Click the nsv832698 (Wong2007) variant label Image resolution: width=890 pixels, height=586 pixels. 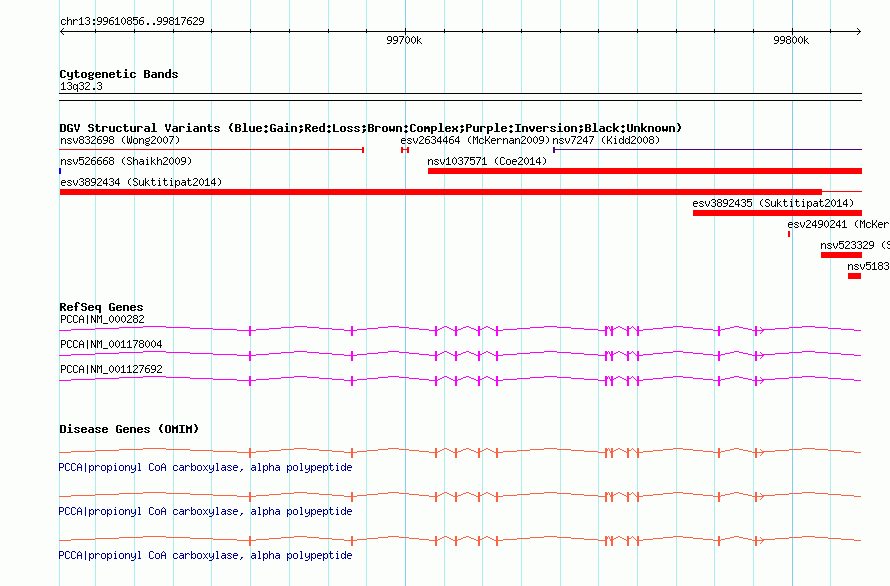point(120,140)
